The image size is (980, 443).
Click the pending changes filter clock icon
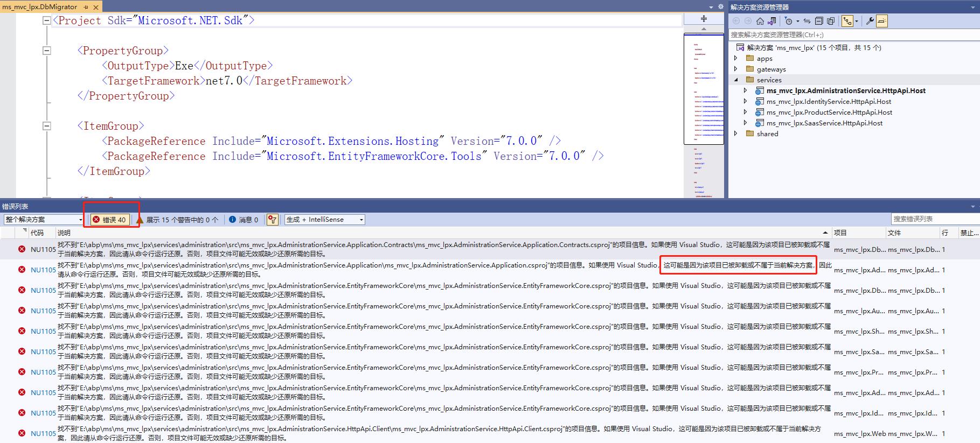click(x=789, y=21)
